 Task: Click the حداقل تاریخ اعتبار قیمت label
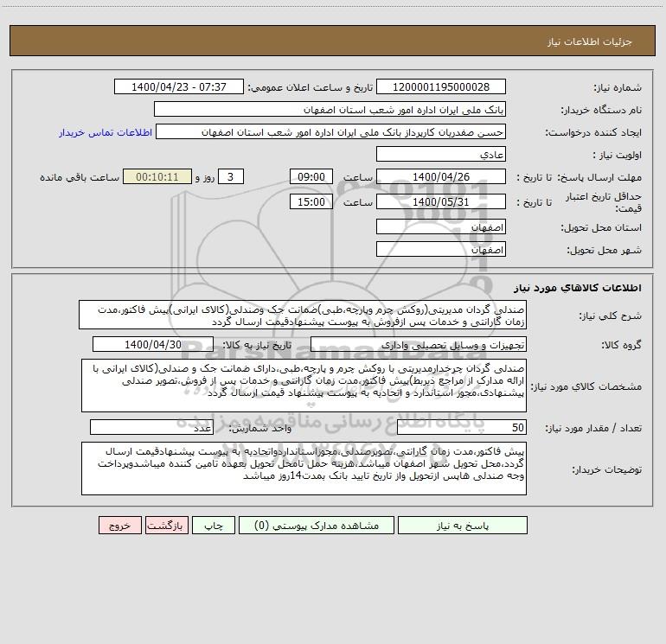pos(604,202)
